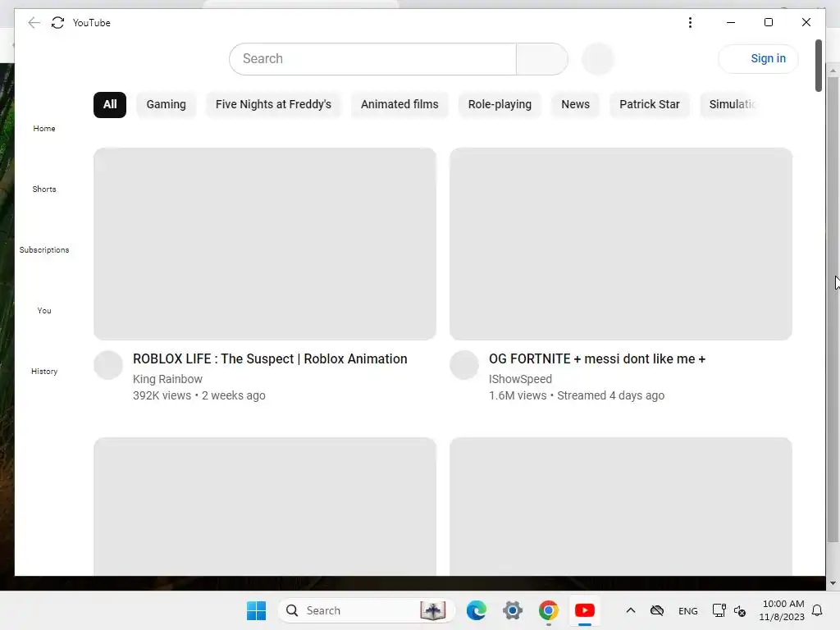Viewport: 840px width, 630px height.
Task: Click the round voice search button
Action: (x=598, y=59)
